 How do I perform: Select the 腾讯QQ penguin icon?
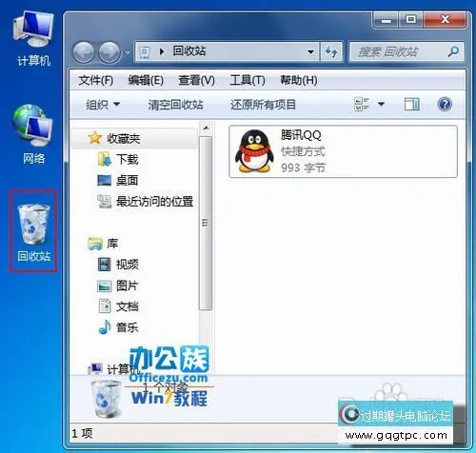click(x=254, y=151)
